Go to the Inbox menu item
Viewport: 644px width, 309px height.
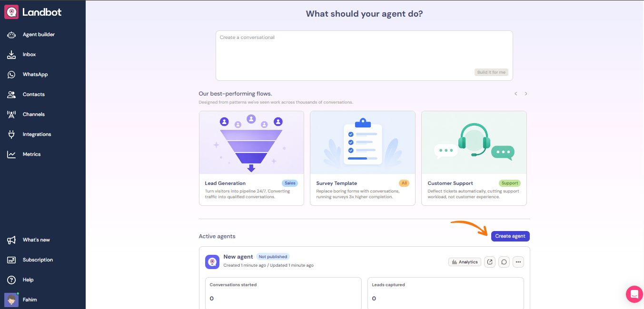click(x=29, y=55)
